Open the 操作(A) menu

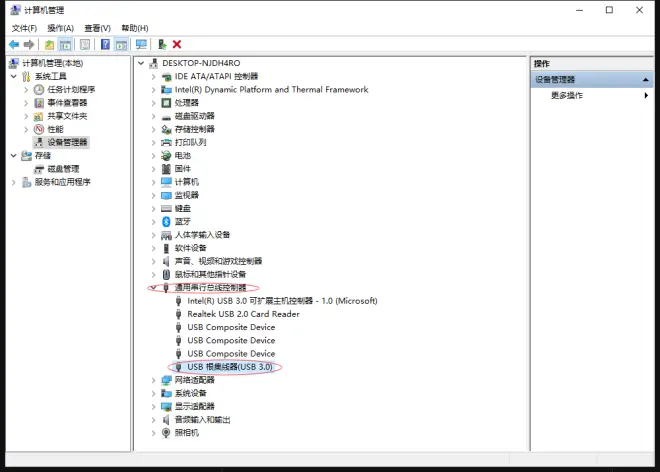point(60,28)
